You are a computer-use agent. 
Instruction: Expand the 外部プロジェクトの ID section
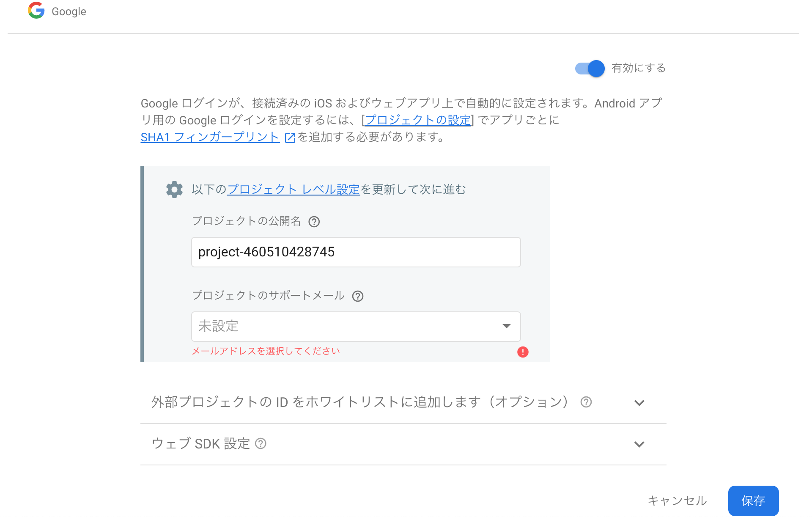pos(639,402)
